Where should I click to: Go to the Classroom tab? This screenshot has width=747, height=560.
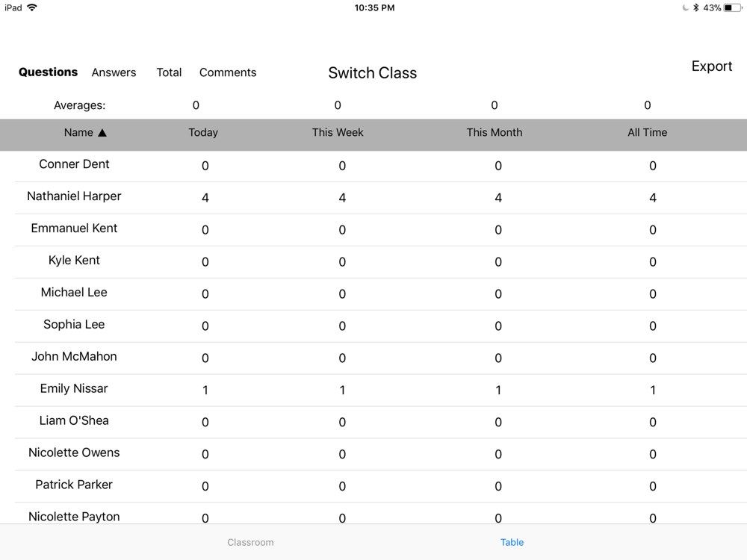tap(250, 542)
